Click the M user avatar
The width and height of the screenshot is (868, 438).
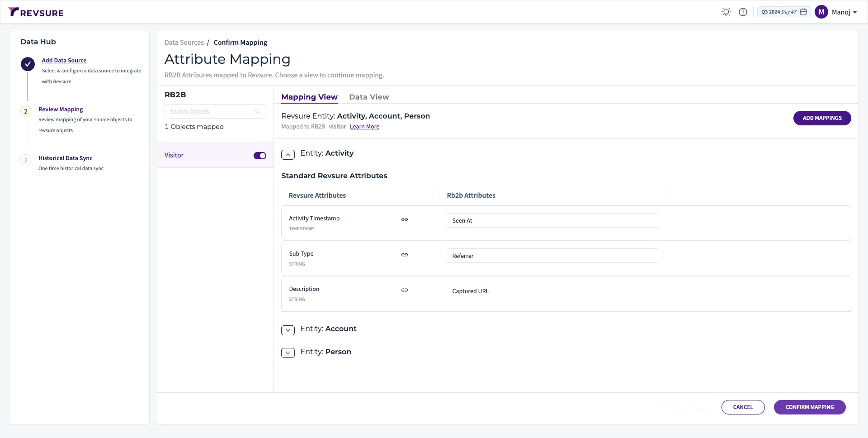(x=821, y=12)
